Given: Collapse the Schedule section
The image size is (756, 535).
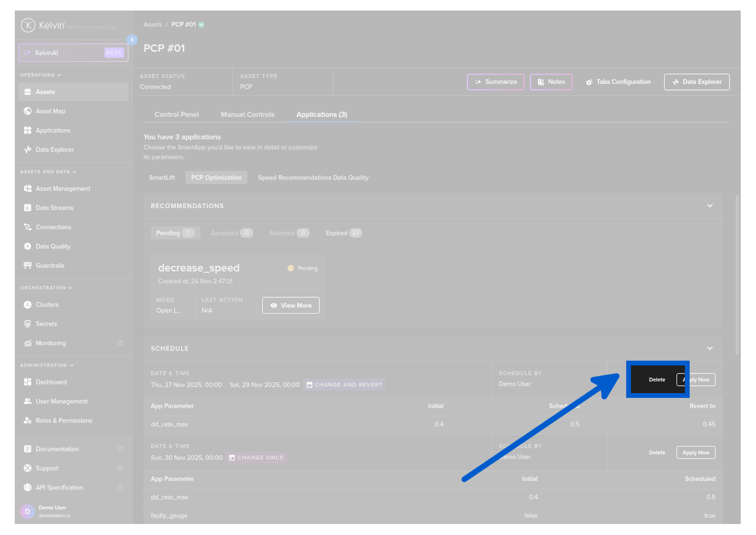Looking at the screenshot, I should pyautogui.click(x=710, y=348).
